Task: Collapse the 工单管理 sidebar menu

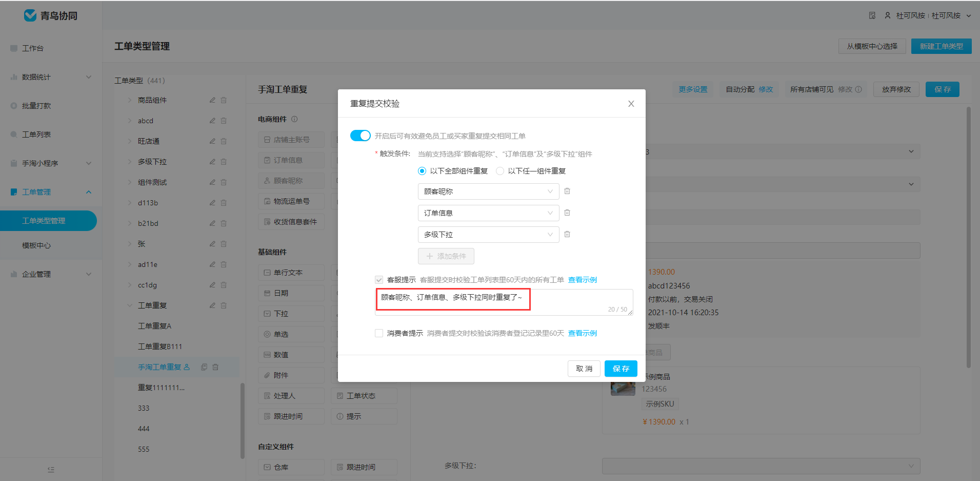Action: (x=51, y=192)
